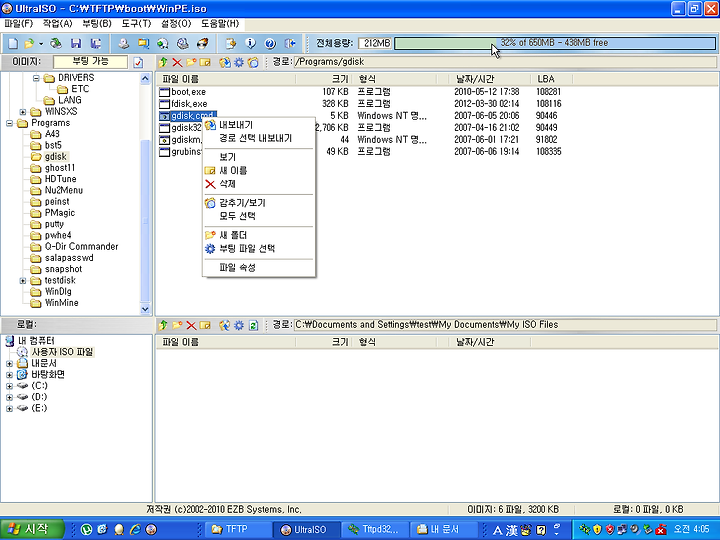Click the image properties checkmark icon
The width and height of the screenshot is (720, 540).
pos(138,62)
